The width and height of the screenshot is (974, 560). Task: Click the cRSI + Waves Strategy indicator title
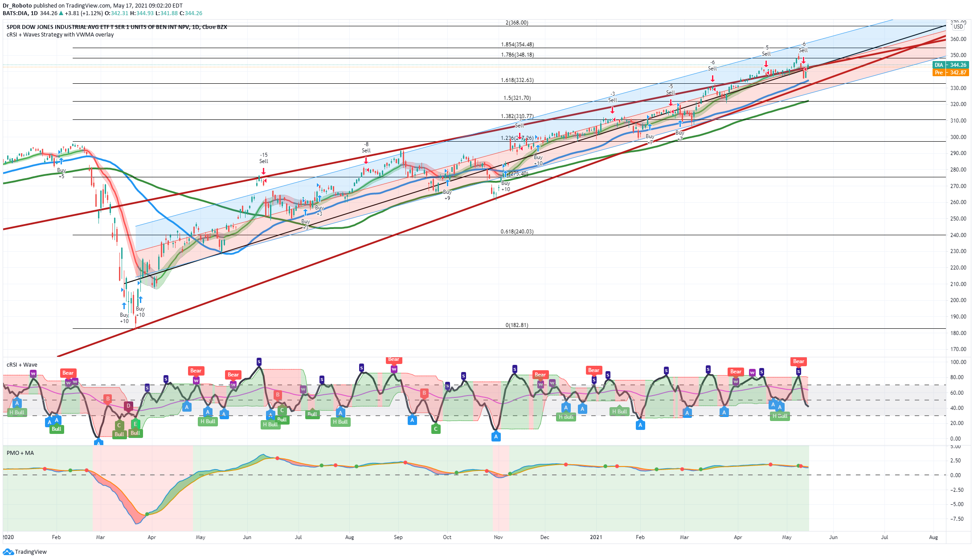pyautogui.click(x=60, y=35)
